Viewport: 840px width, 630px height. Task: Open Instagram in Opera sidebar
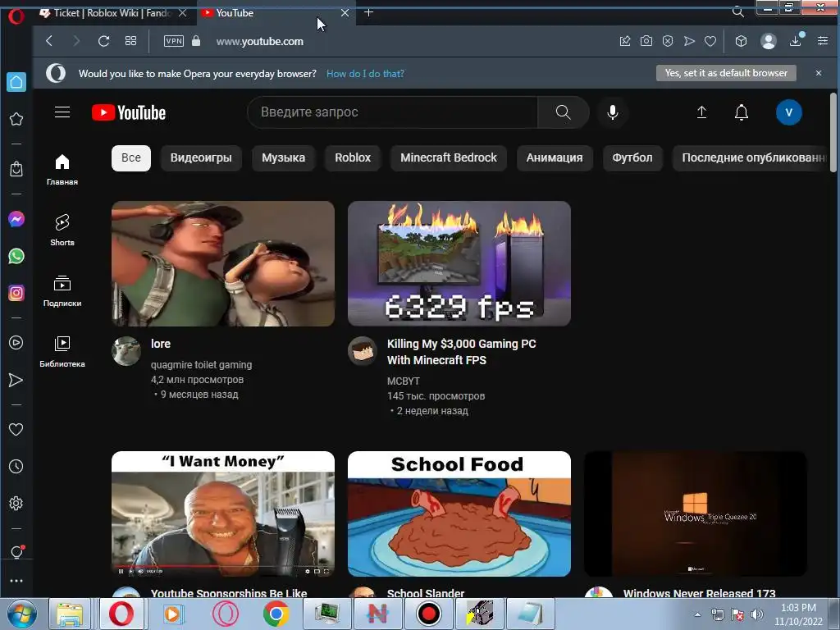16,293
